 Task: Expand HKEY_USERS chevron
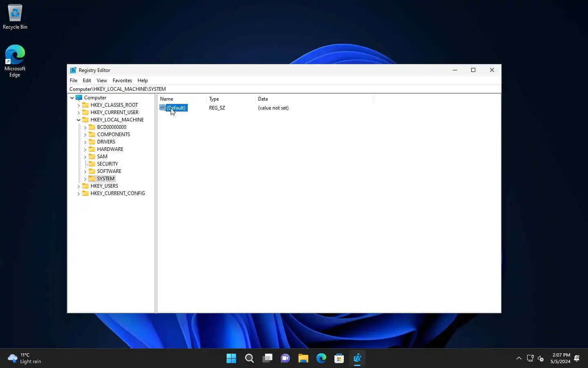(79, 186)
